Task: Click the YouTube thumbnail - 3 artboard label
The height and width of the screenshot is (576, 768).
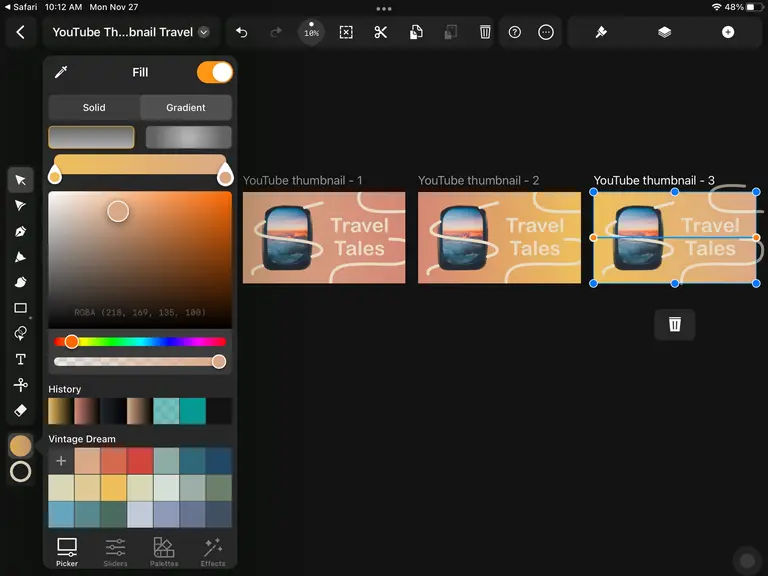Action: [x=654, y=180]
